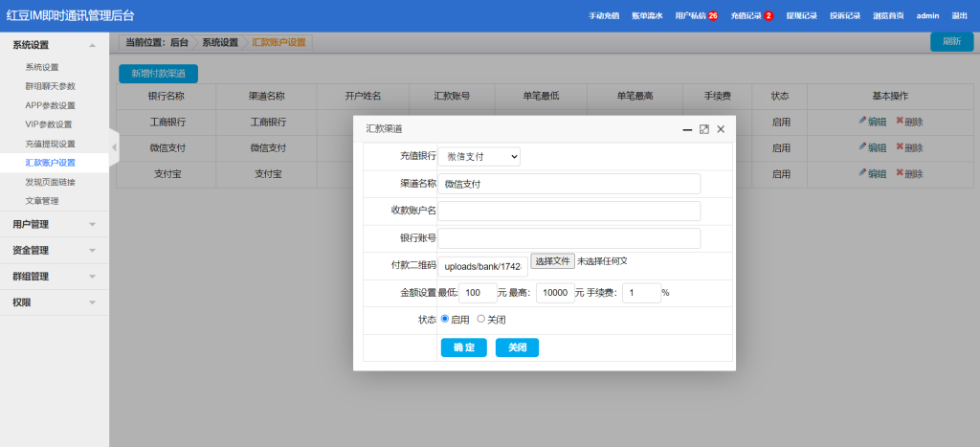The height and width of the screenshot is (447, 980).
Task: Minimize the 汇款渠道 dialog
Action: pos(686,129)
